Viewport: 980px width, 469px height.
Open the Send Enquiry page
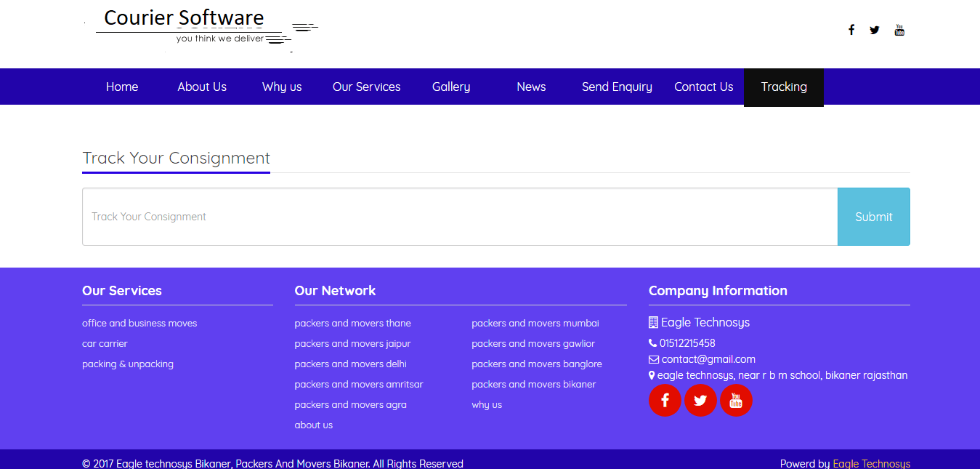tap(617, 87)
